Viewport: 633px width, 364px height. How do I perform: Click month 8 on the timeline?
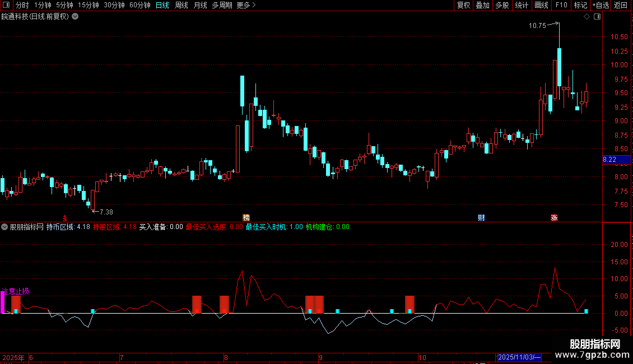click(226, 357)
